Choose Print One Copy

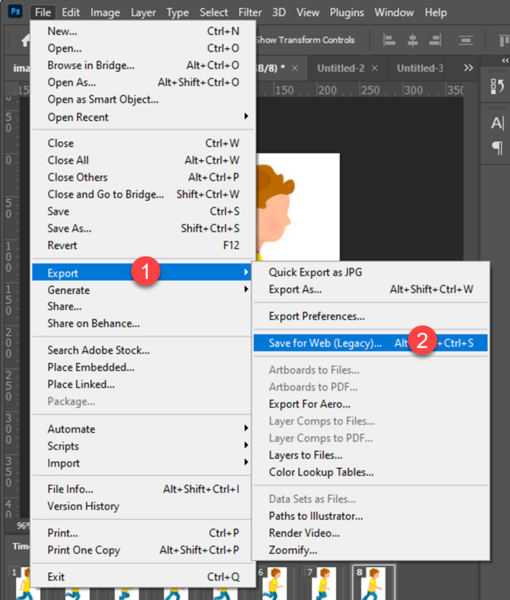pyautogui.click(x=142, y=550)
